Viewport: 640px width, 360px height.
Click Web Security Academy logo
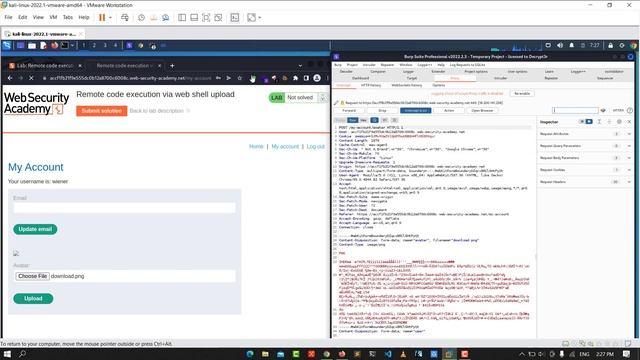pyautogui.click(x=36, y=103)
